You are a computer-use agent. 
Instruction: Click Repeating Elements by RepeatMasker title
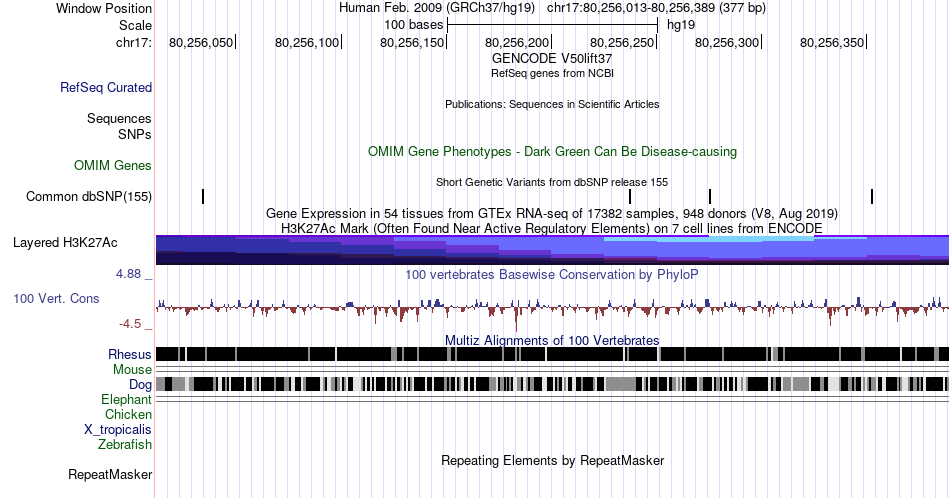(552, 460)
